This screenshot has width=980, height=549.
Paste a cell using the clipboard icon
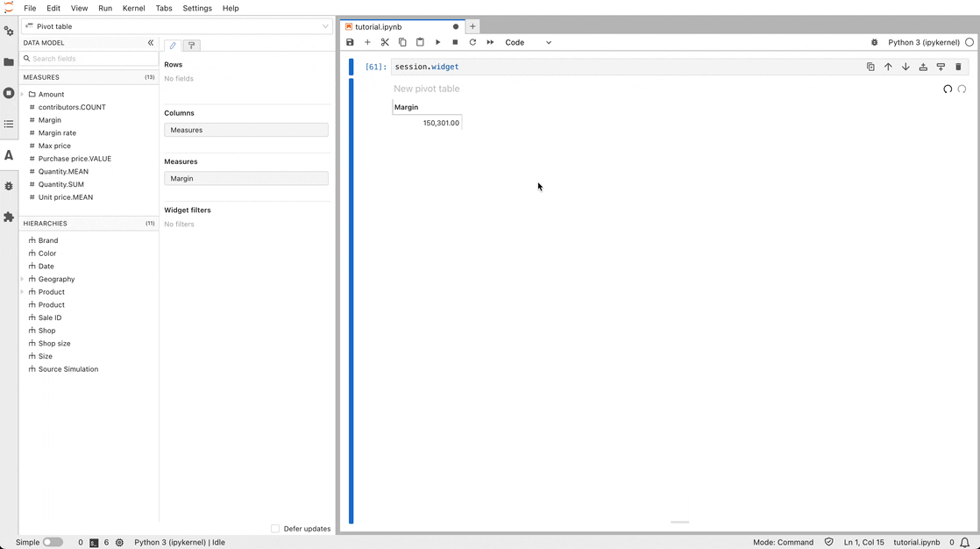point(420,42)
